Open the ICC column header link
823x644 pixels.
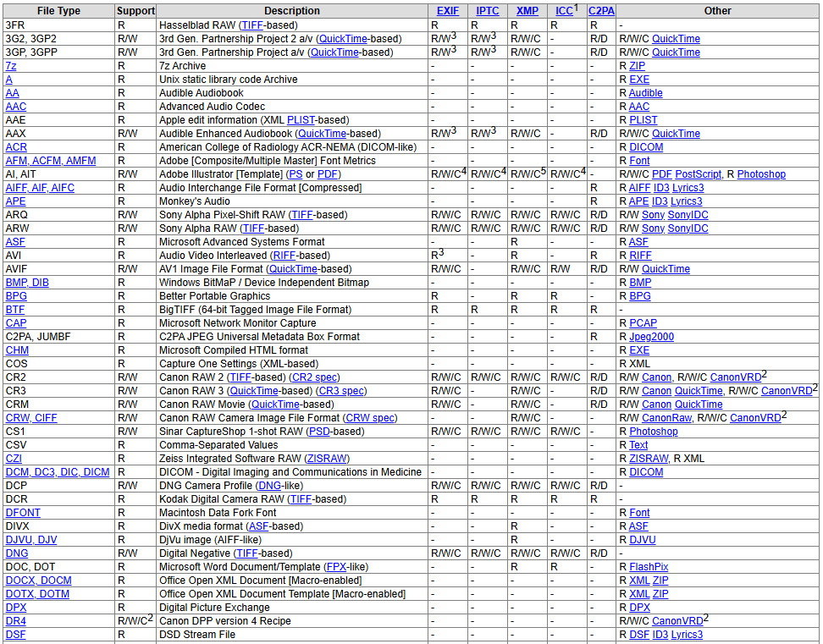(564, 11)
